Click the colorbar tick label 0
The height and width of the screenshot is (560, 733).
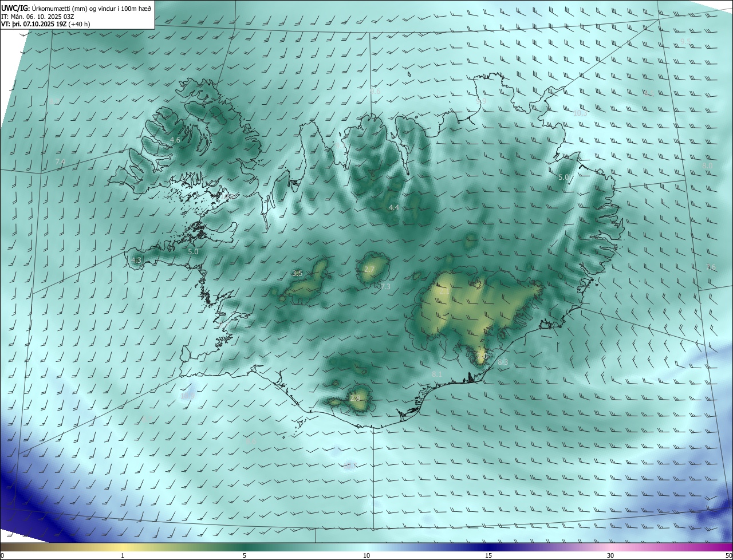(x=2, y=555)
